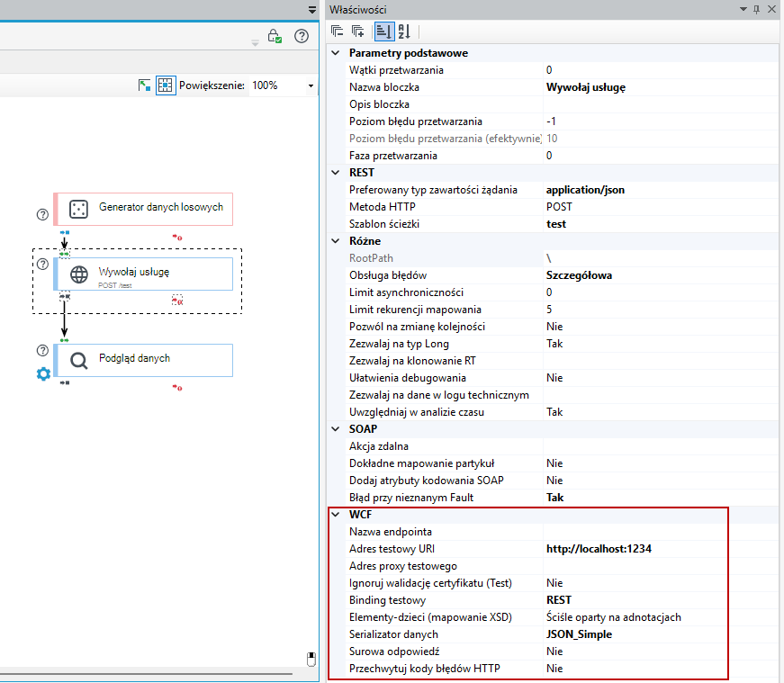Image resolution: width=784 pixels, height=683 pixels.
Task: Click the globe icon of Wywołaj usługę block
Action: (79, 274)
